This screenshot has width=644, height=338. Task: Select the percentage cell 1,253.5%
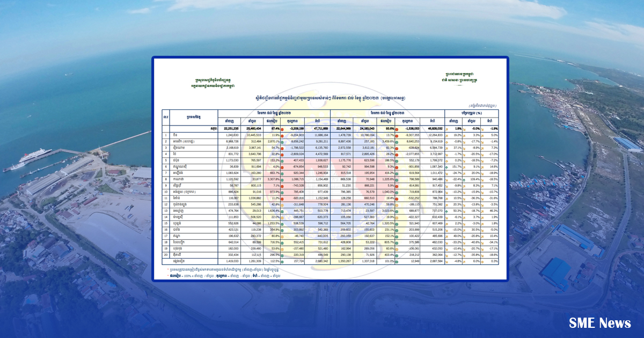(273, 224)
